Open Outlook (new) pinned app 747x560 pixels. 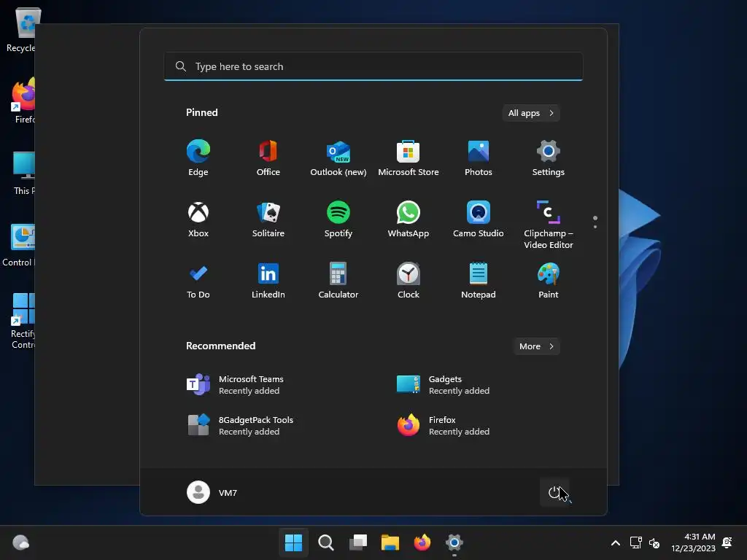(338, 158)
